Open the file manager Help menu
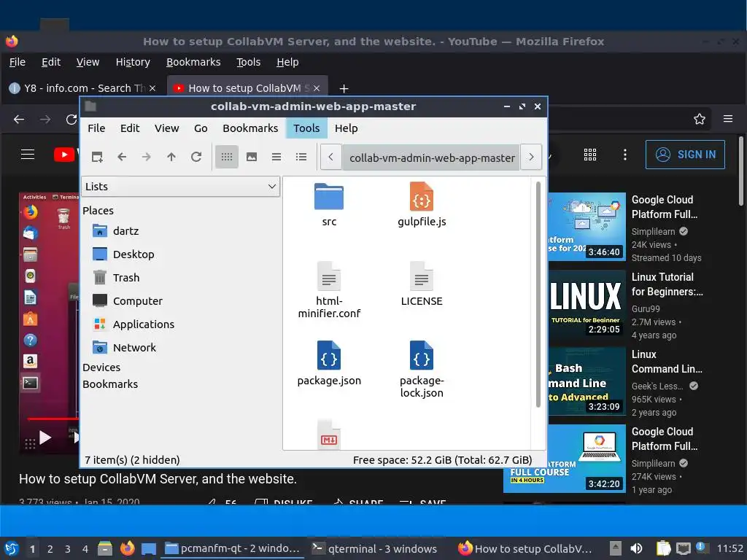The width and height of the screenshot is (747, 560). pyautogui.click(x=346, y=128)
